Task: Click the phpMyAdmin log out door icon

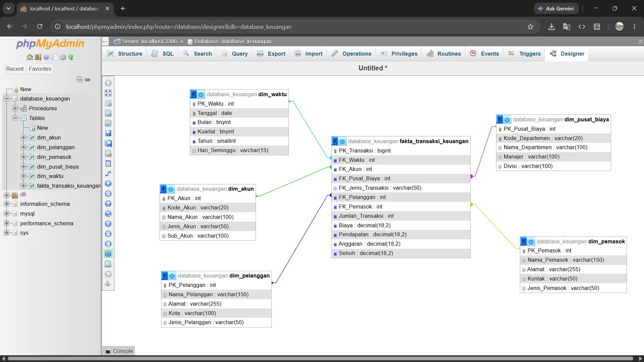Action: 38,57
